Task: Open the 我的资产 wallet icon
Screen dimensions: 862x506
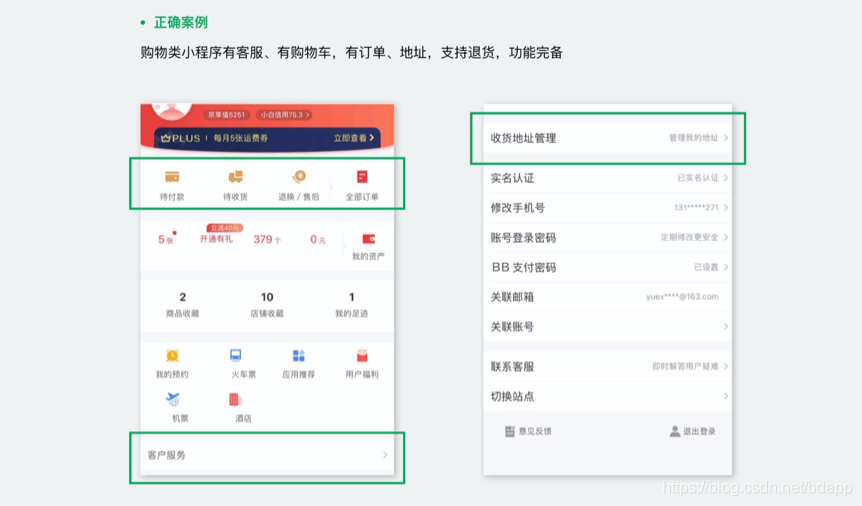Action: tap(368, 239)
